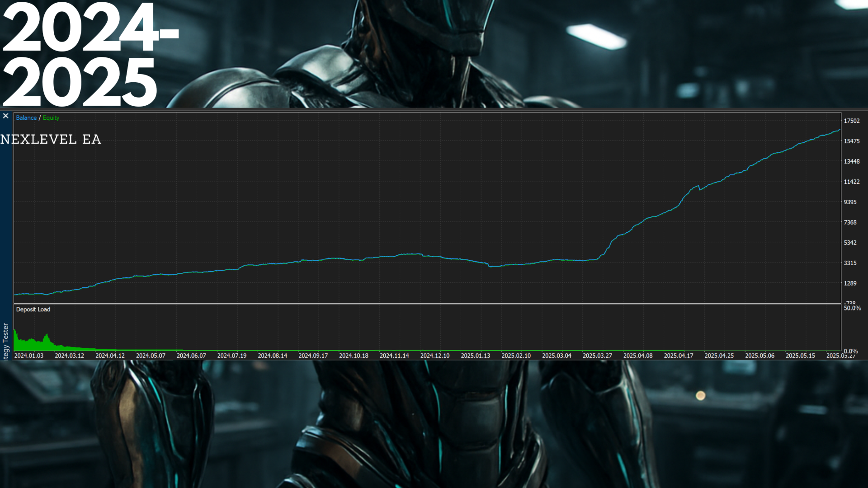Select the vertical Strategy Tester tab

[x=5, y=341]
